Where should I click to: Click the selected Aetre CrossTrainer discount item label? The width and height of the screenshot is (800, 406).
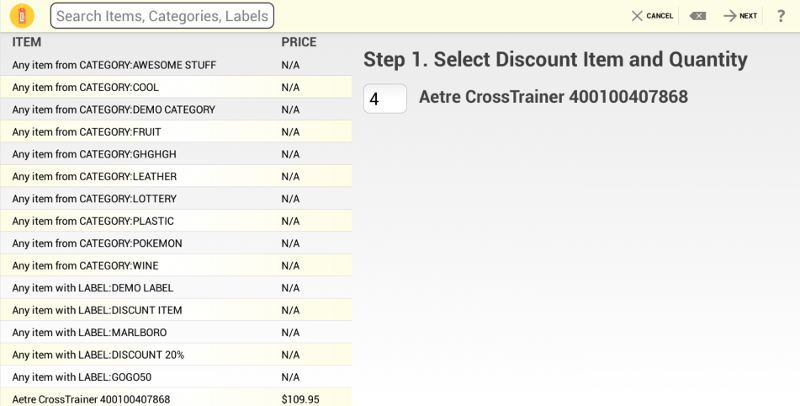[554, 96]
